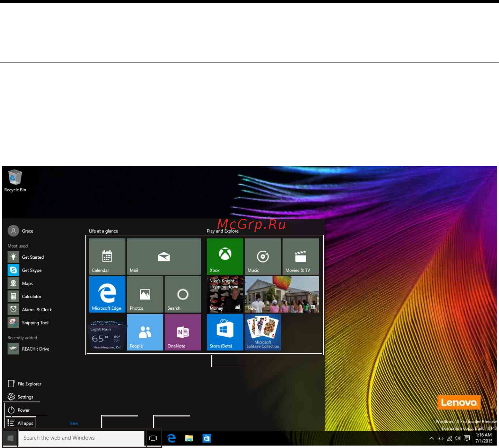Launch the OneNote tile
This screenshot has width=499, height=448.
tap(183, 332)
